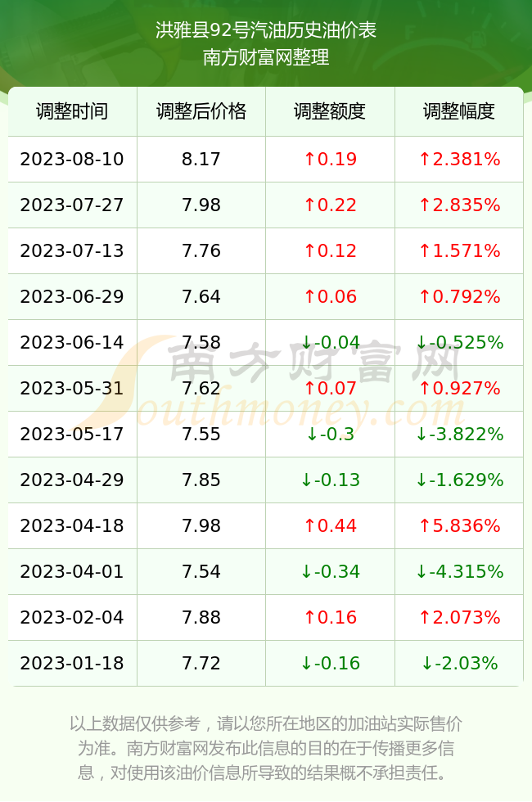Select the 2023-04-18 date cell
532x802 pixels.
[x=72, y=525]
